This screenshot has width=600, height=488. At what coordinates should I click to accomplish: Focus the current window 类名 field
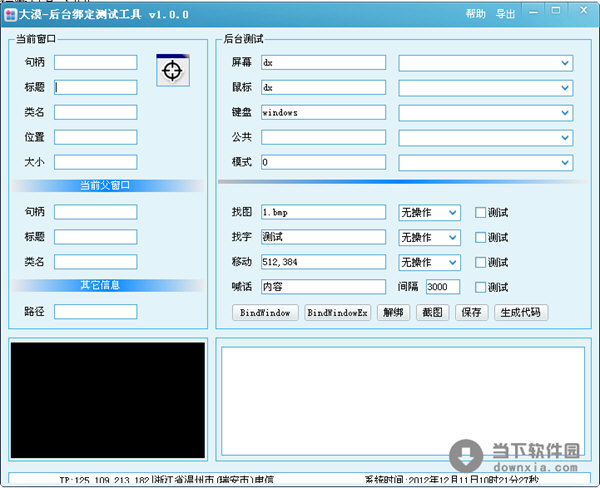pyautogui.click(x=96, y=112)
